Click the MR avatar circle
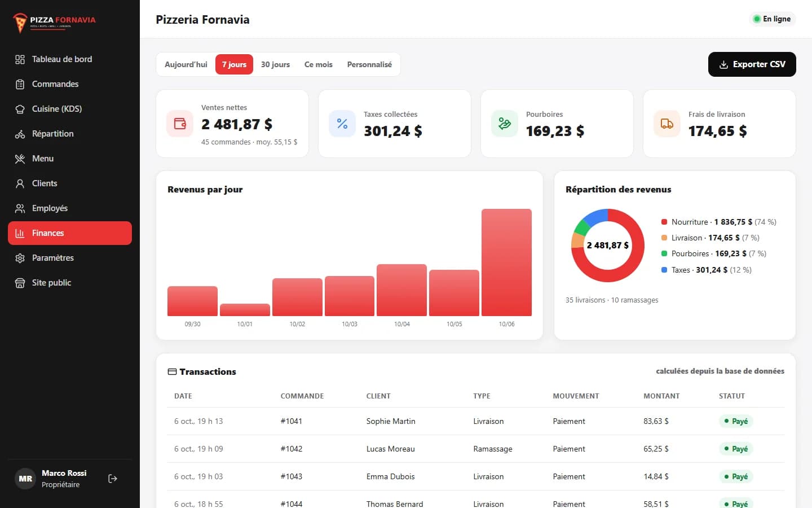 pos(25,479)
